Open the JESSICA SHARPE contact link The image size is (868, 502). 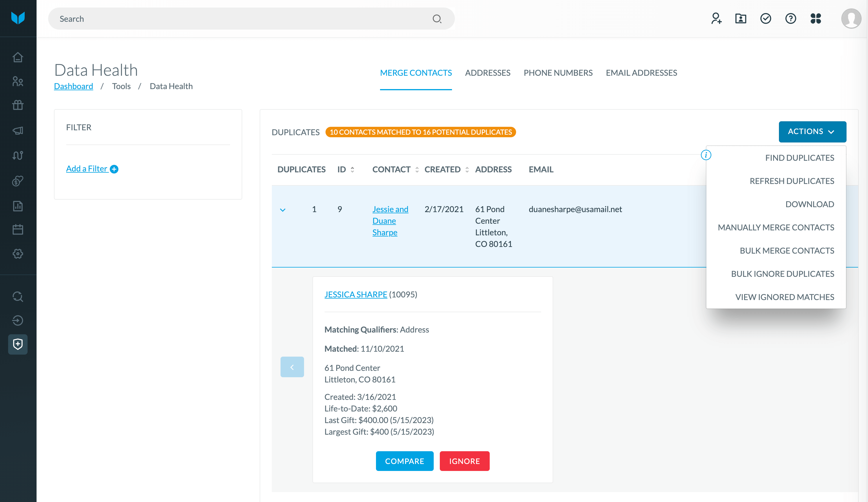(x=355, y=294)
